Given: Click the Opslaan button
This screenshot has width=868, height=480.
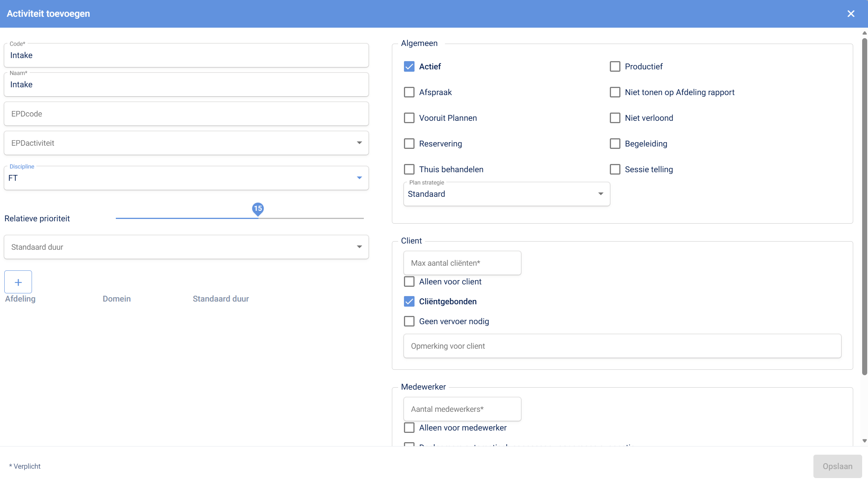Looking at the screenshot, I should [x=837, y=466].
